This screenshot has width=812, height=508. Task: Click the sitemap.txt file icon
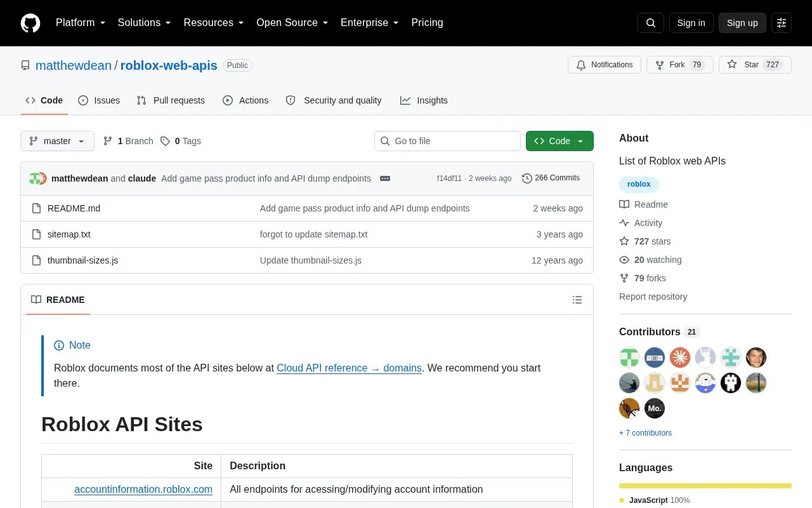(x=37, y=234)
